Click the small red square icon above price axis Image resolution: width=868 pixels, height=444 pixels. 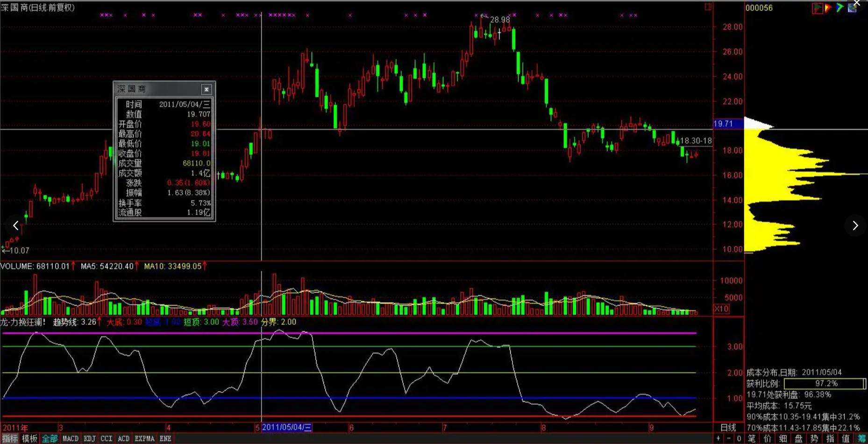point(708,7)
